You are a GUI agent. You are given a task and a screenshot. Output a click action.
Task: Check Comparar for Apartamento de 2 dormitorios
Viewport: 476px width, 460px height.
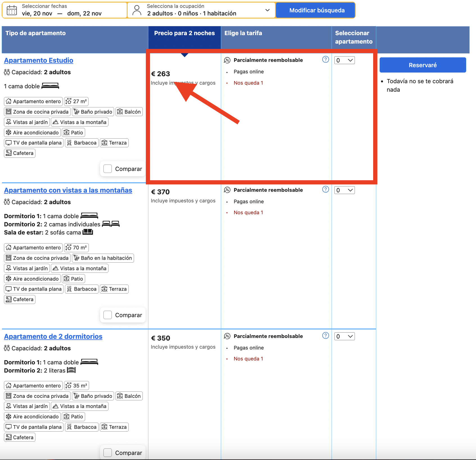click(108, 453)
